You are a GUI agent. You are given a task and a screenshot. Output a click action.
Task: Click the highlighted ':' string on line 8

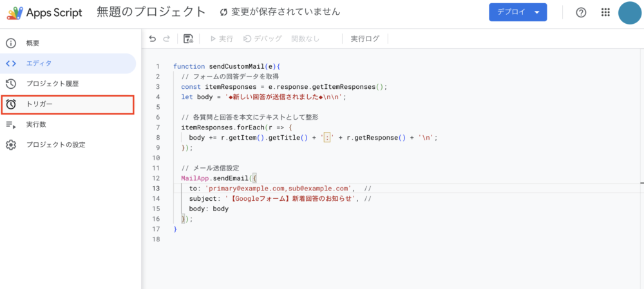click(327, 138)
